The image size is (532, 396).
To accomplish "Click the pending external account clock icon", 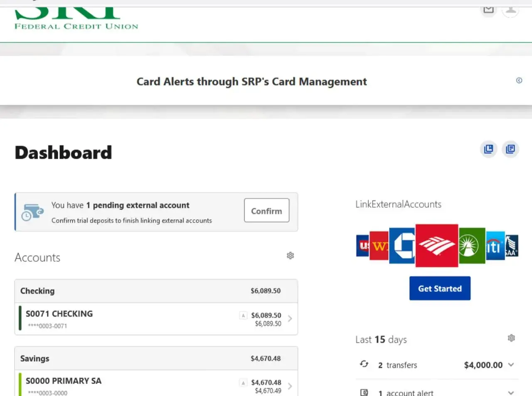I will tap(32, 212).
